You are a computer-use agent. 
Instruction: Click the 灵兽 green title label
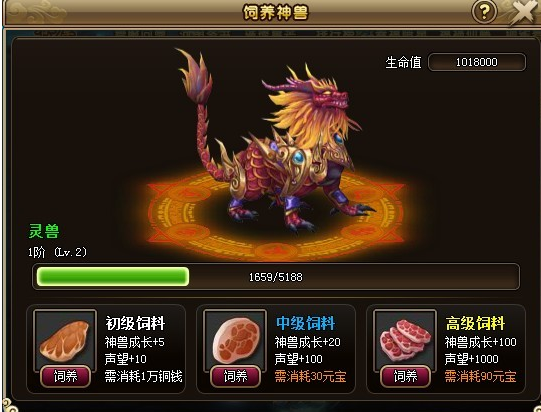[x=44, y=231]
